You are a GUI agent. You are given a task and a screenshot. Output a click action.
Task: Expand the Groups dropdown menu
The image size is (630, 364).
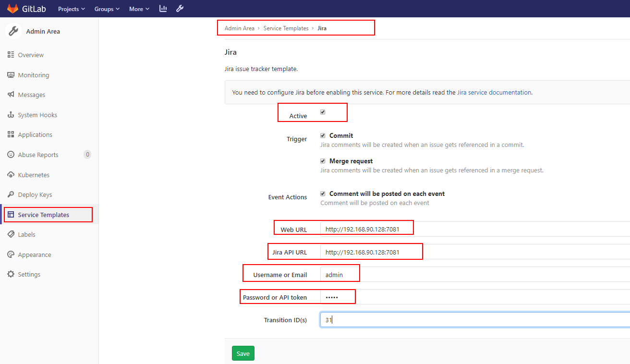[107, 9]
